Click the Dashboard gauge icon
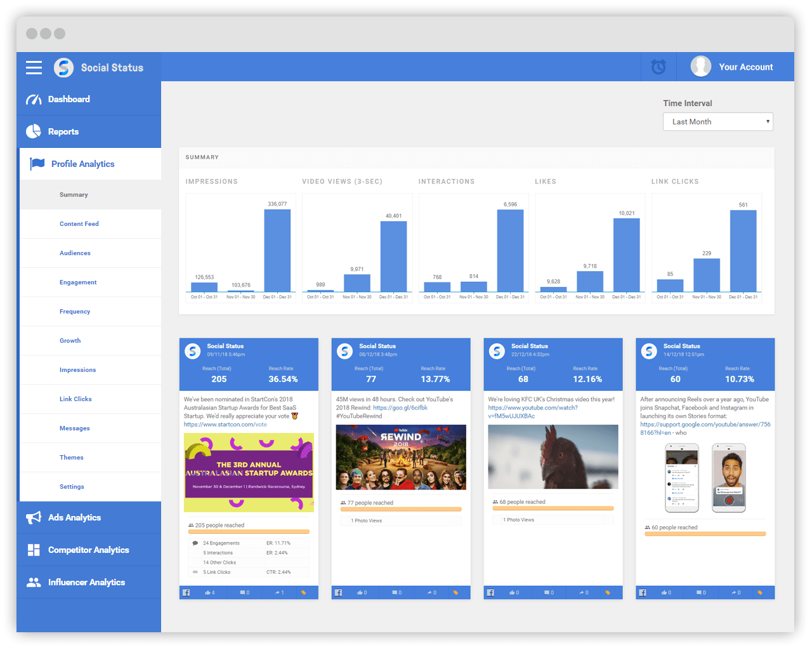812x650 pixels. pos(34,100)
